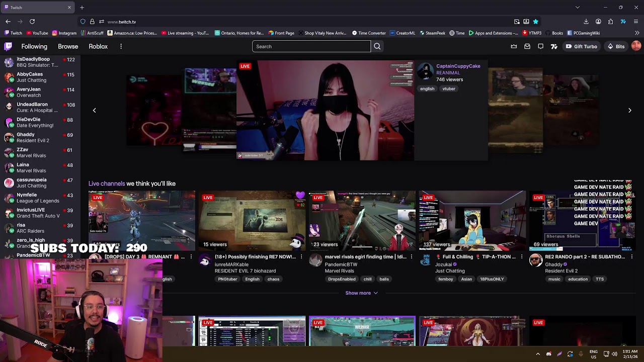Click the english tag on featured stream

427,89
